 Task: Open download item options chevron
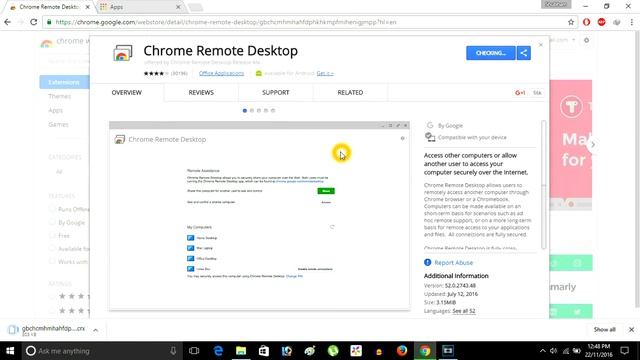point(96,330)
